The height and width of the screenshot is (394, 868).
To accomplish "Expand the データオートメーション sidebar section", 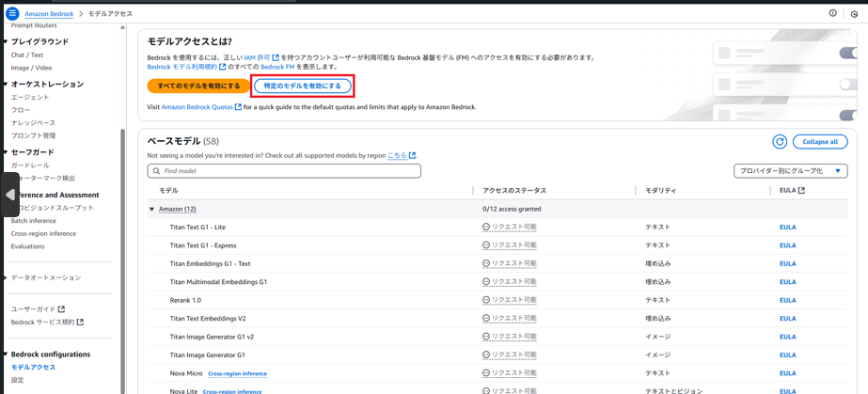I will point(6,277).
